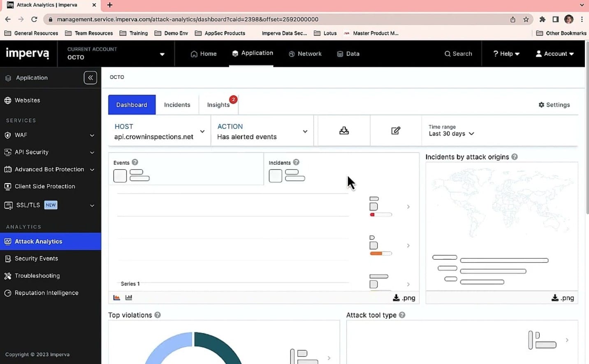This screenshot has height=364, width=589.
Task: Click the share icon in the address bar
Action: (513, 19)
